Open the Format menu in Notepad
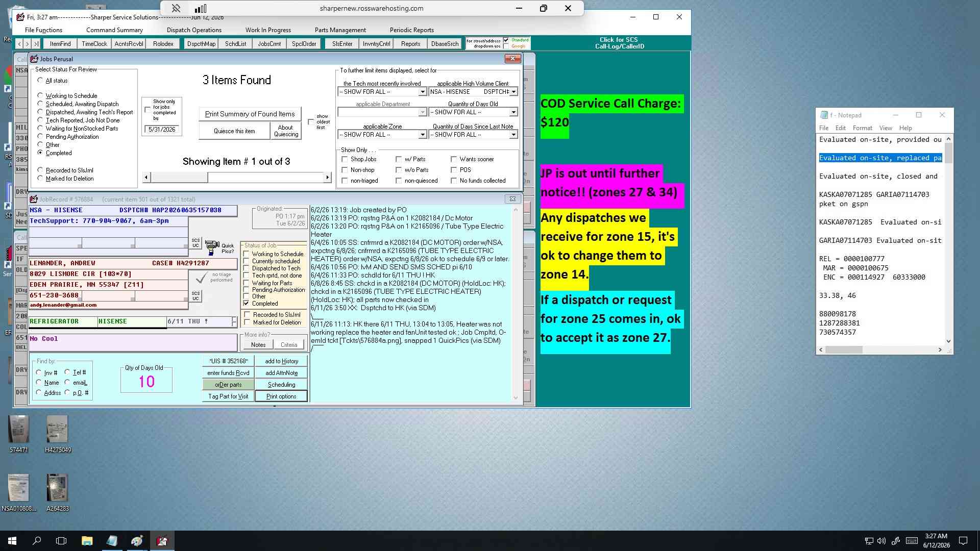The width and height of the screenshot is (980, 551). (862, 128)
